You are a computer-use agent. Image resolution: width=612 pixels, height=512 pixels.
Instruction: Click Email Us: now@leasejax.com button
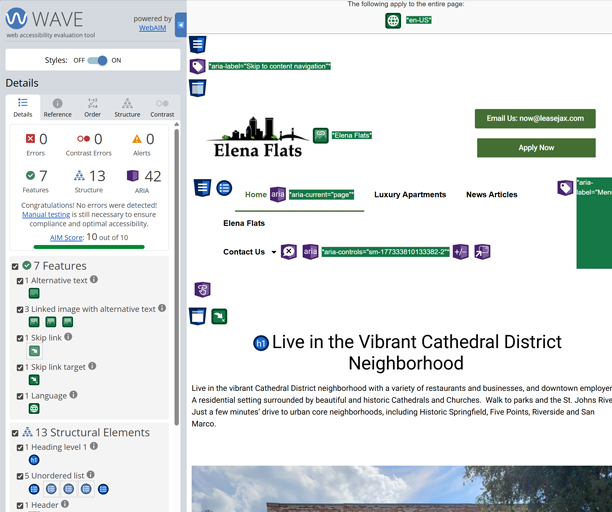coord(535,119)
